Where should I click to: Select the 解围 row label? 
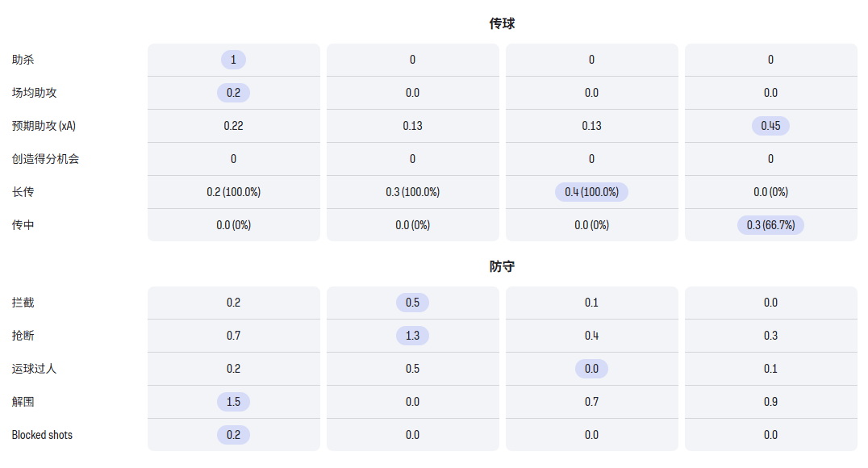(23, 402)
